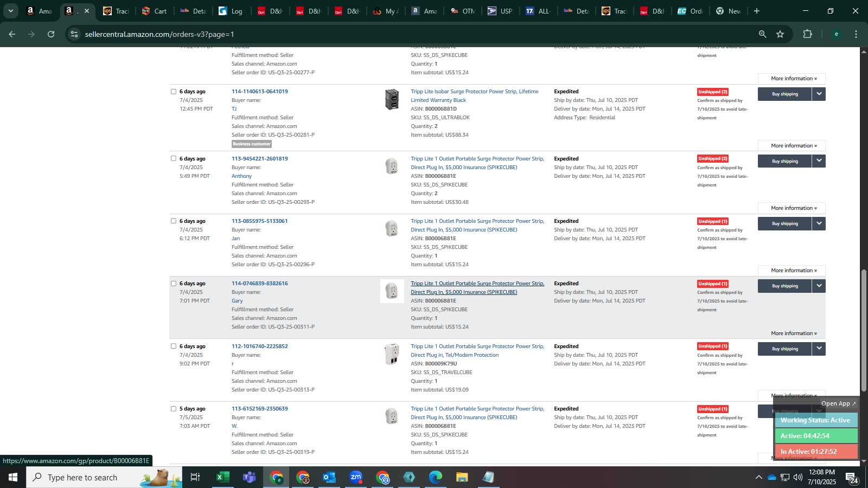Expand Buy shipping dropdown for order 113-9454221-2601819

point(819,161)
